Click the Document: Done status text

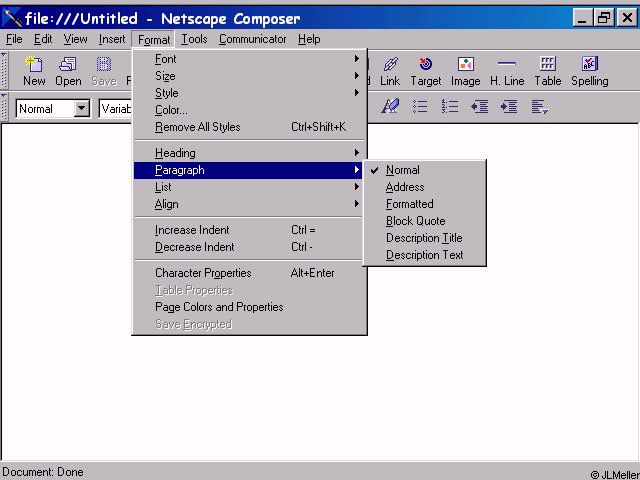pyautogui.click(x=43, y=472)
